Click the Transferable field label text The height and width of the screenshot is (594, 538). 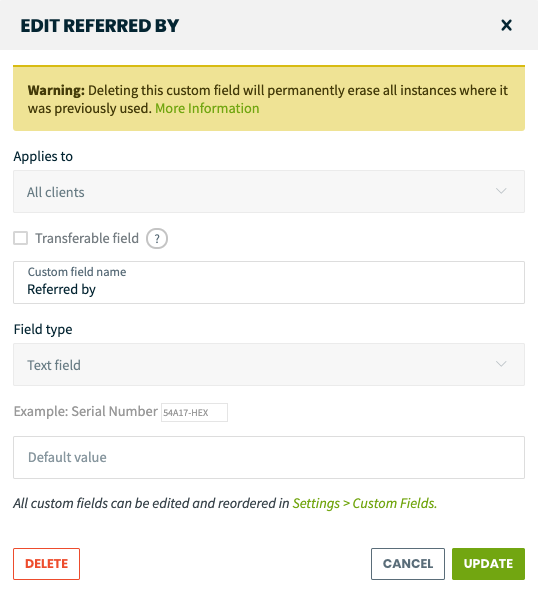87,238
